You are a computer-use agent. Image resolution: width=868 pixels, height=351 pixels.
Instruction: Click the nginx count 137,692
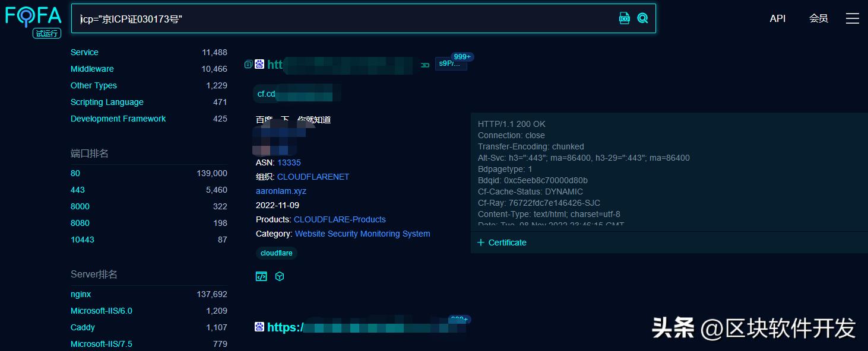point(212,294)
